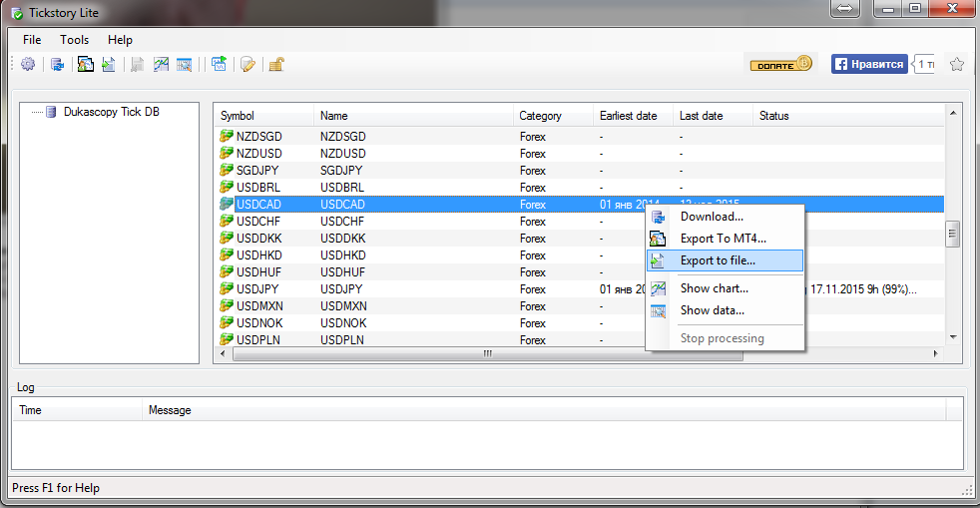Open the Help menu
This screenshot has height=508, width=980.
tap(120, 39)
